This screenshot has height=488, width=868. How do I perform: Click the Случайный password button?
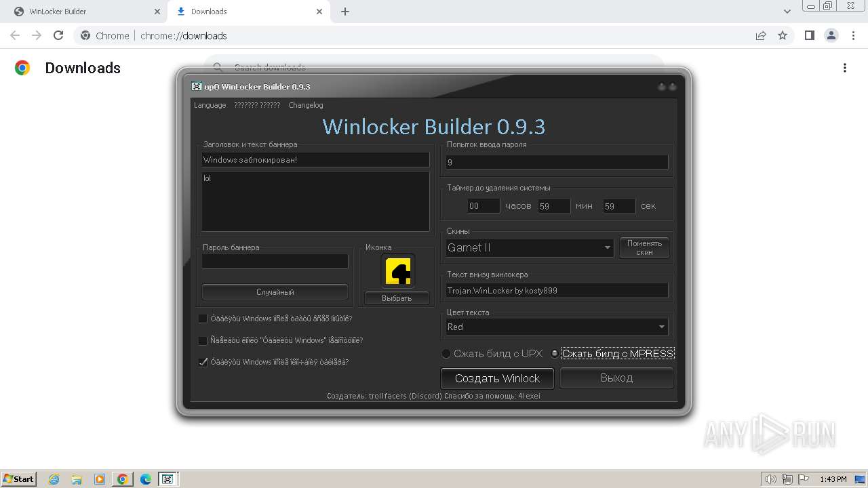pos(275,292)
